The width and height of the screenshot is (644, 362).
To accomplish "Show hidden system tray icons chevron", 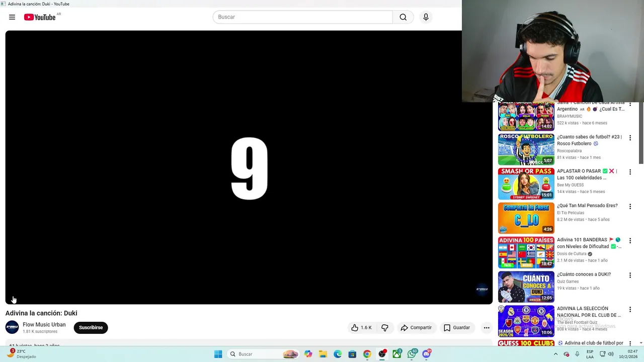I will coord(555,354).
